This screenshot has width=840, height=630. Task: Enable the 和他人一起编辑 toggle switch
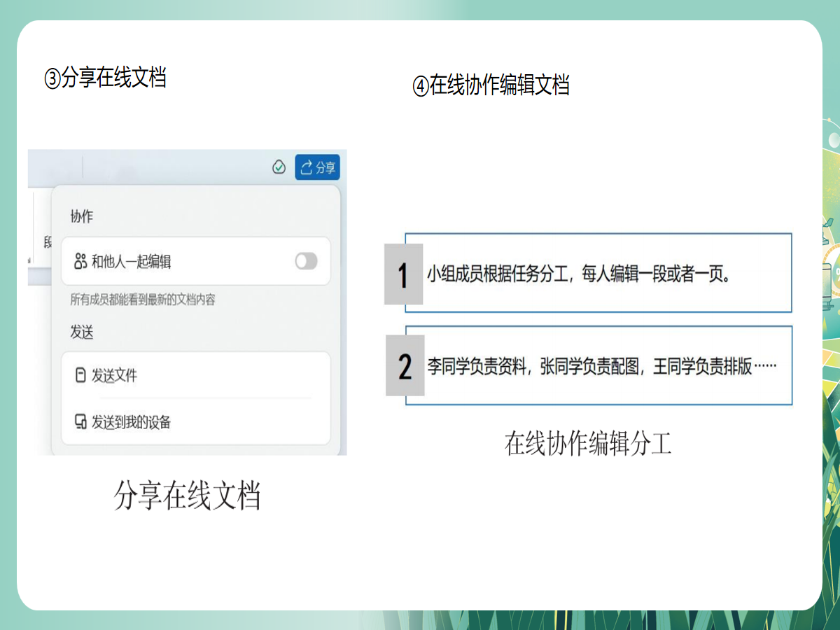(306, 261)
